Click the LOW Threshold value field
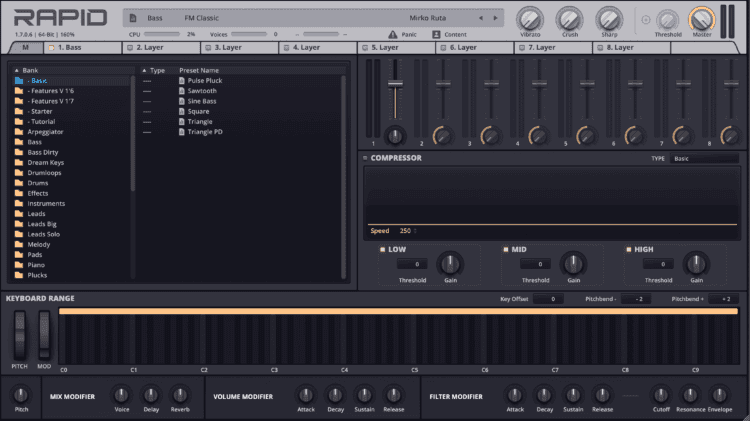750x421 pixels. (412, 264)
